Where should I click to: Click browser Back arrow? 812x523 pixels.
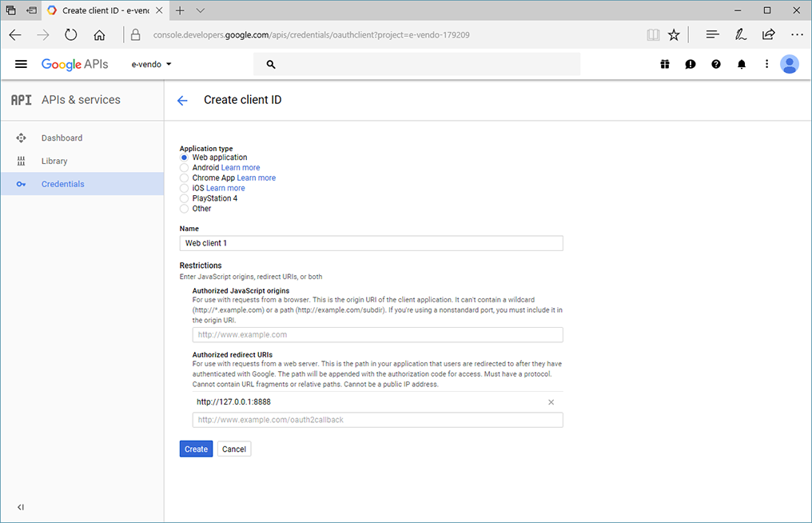click(15, 34)
